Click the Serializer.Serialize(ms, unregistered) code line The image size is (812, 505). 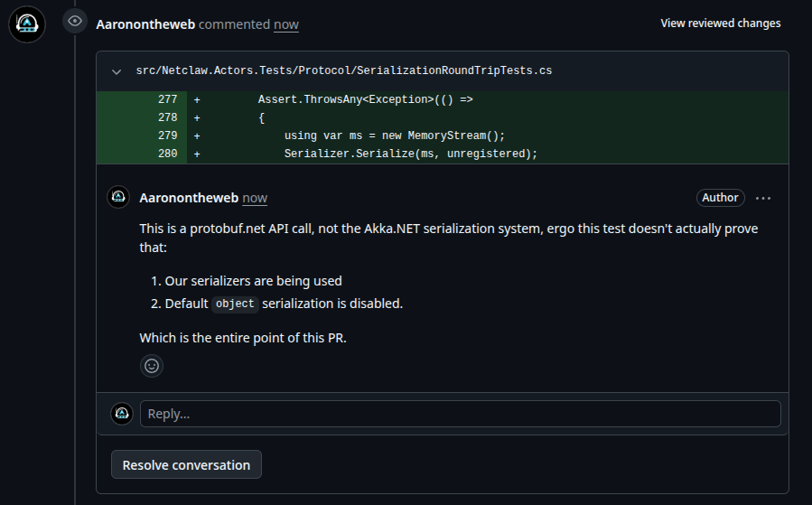(411, 154)
